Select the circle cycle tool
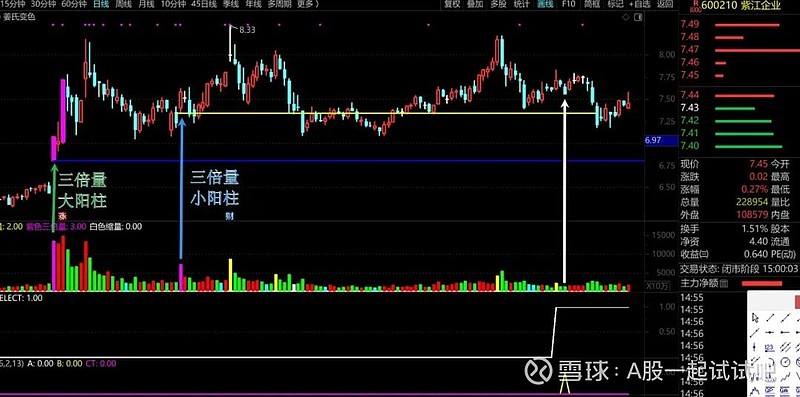This screenshot has width=800, height=397. pos(785,362)
